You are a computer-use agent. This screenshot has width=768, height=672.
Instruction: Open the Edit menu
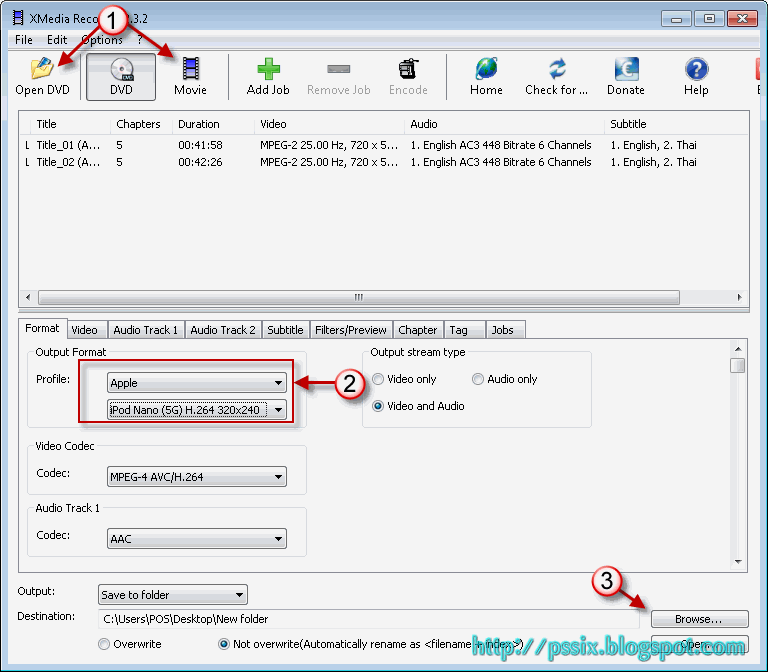(x=57, y=40)
